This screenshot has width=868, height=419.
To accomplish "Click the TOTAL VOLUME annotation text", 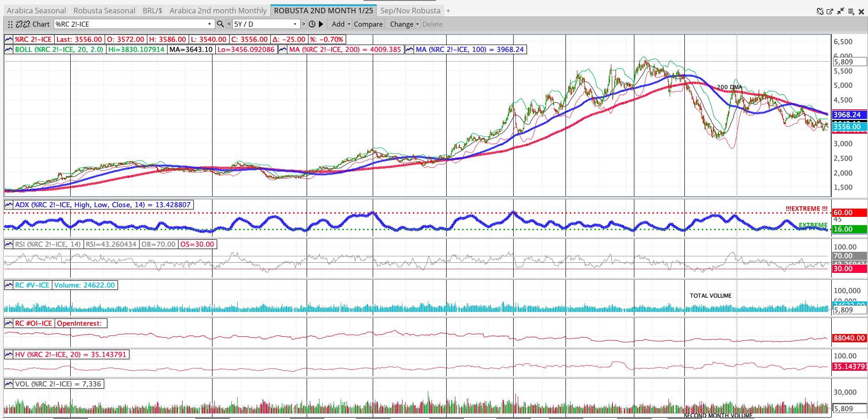I will pyautogui.click(x=711, y=296).
